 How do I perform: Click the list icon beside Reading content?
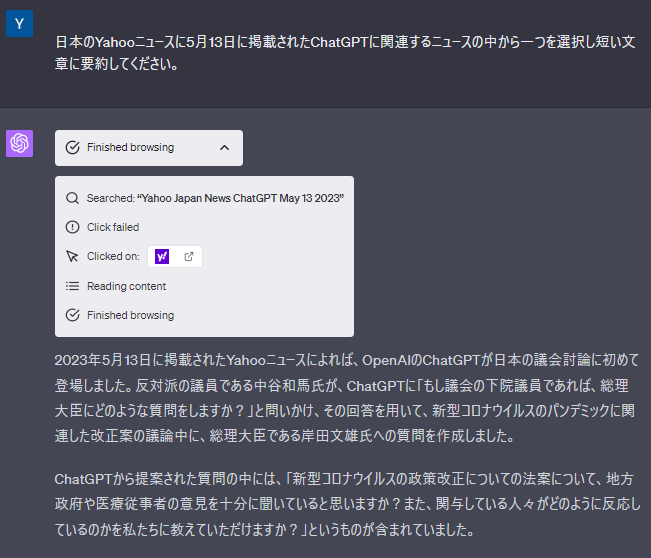[73, 286]
